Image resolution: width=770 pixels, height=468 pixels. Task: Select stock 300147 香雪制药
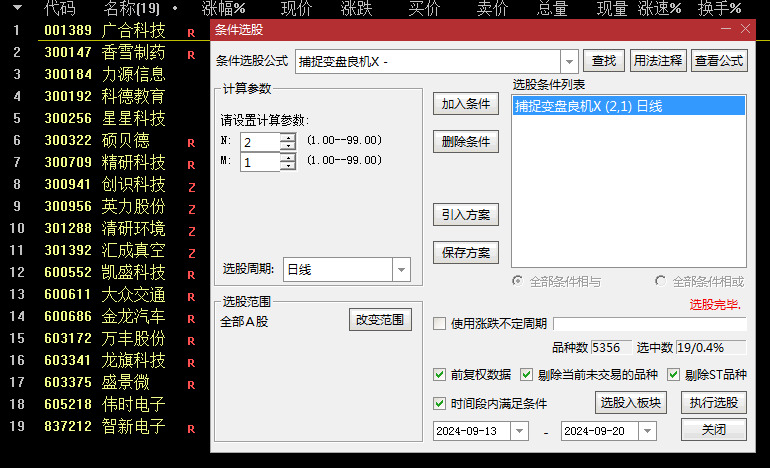tap(105, 53)
